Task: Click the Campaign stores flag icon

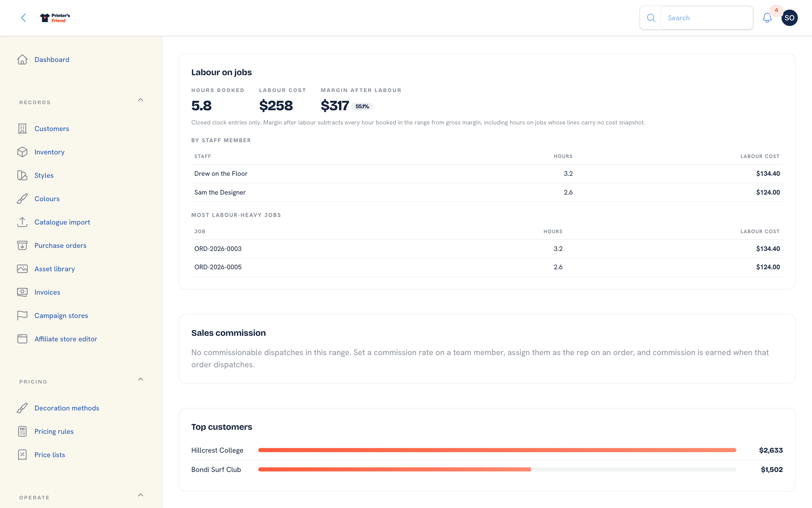Action: click(22, 315)
